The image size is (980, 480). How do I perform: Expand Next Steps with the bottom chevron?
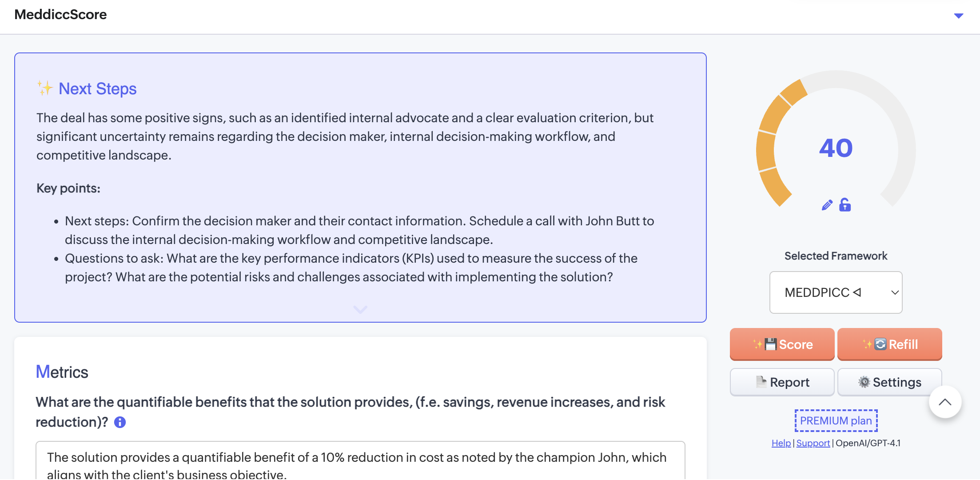pyautogui.click(x=360, y=309)
